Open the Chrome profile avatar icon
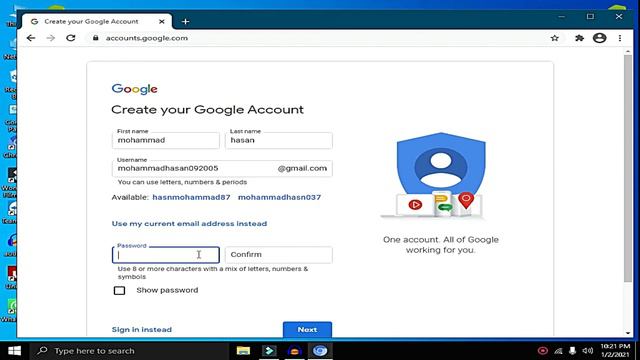This screenshot has width=640, height=360. [599, 38]
